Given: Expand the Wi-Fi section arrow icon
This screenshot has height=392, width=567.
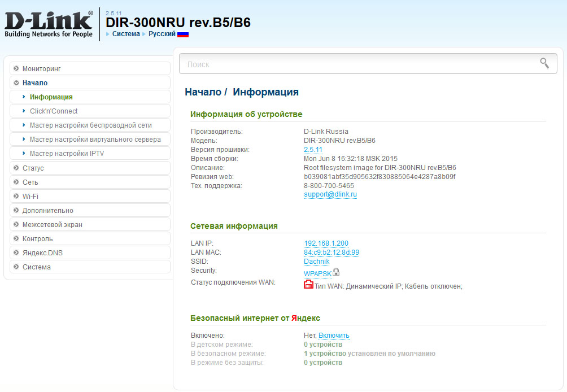Looking at the screenshot, I should 16,196.
